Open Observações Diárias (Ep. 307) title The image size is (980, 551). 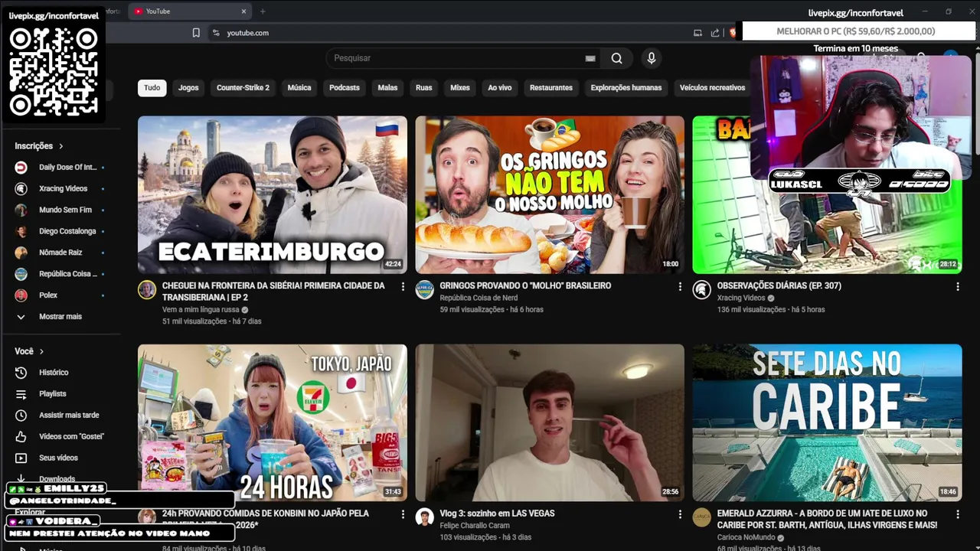pos(779,285)
